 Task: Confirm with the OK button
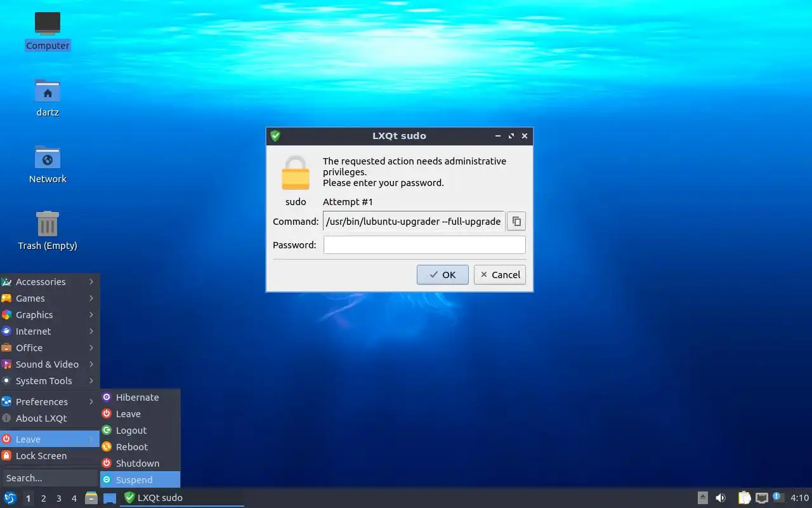pyautogui.click(x=443, y=275)
